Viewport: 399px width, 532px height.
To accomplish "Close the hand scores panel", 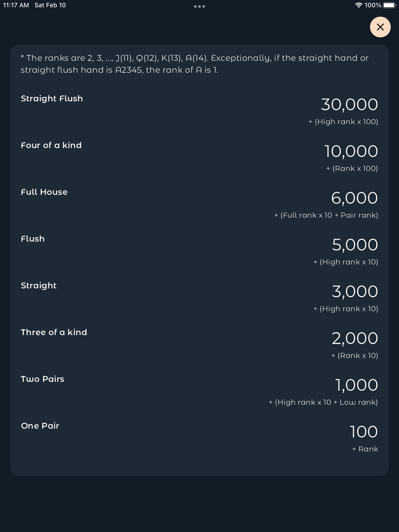I will click(380, 27).
